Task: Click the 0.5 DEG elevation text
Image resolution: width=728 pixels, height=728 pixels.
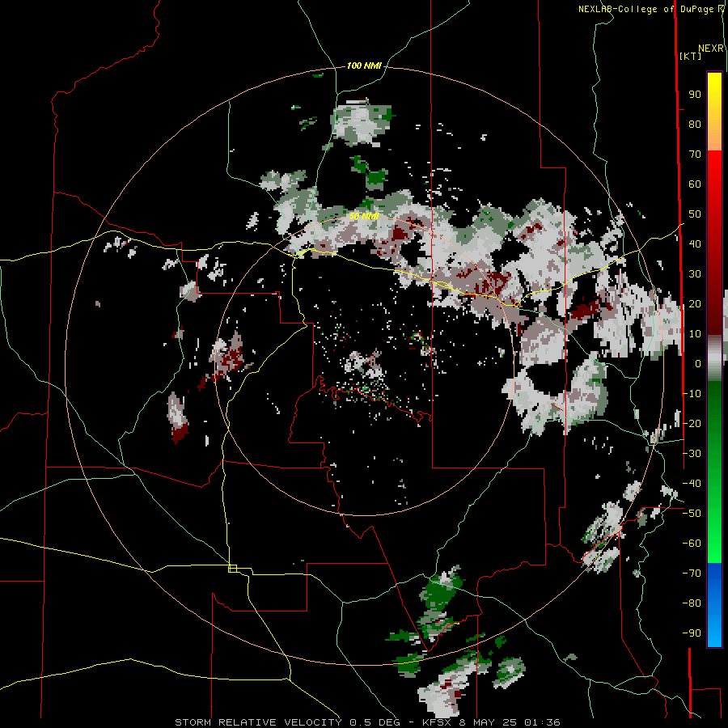Action: click(375, 722)
